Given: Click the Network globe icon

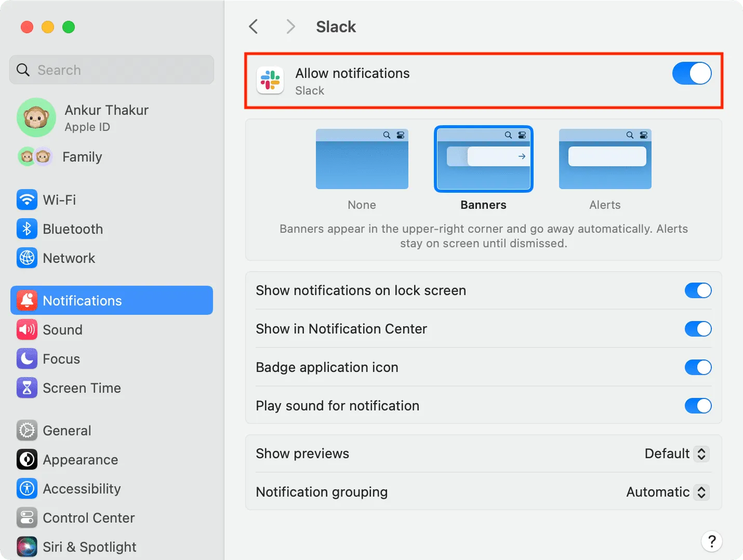Looking at the screenshot, I should [x=27, y=258].
